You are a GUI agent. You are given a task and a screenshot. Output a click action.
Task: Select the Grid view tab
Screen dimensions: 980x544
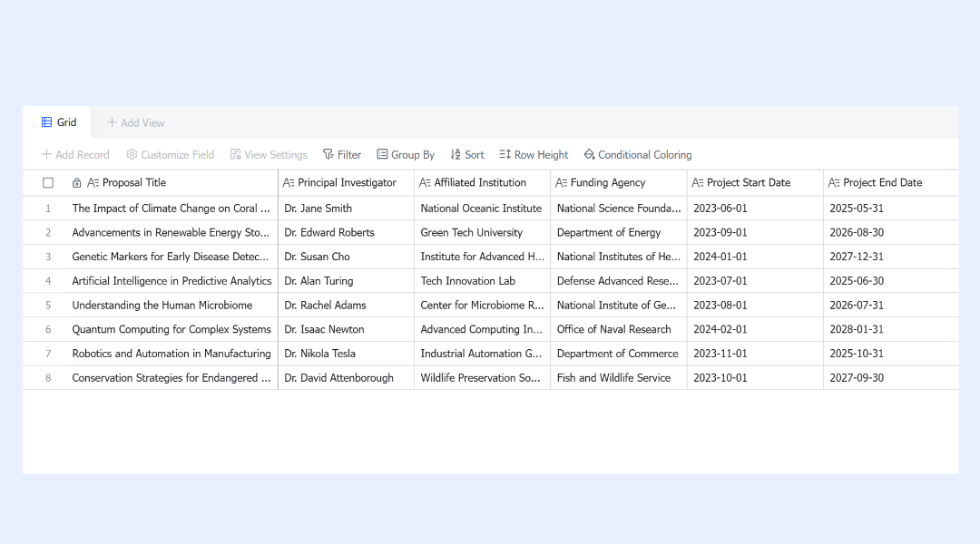(59, 122)
